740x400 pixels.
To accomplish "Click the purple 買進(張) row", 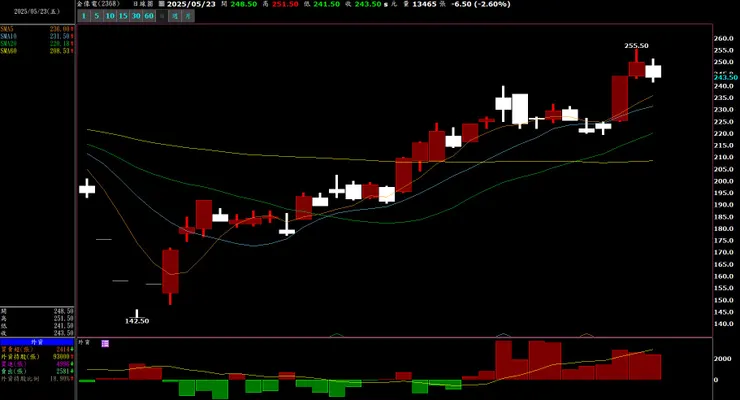I will click(37, 364).
